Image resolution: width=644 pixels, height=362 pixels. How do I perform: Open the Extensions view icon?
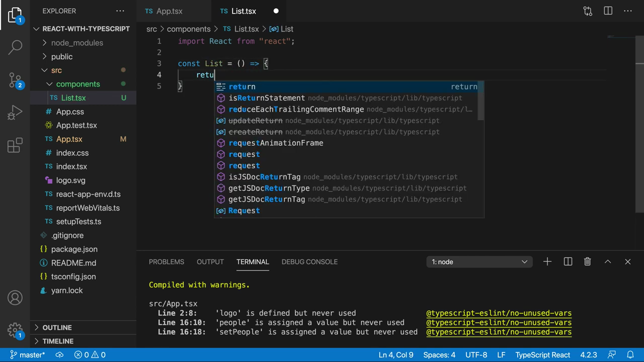[x=15, y=145]
